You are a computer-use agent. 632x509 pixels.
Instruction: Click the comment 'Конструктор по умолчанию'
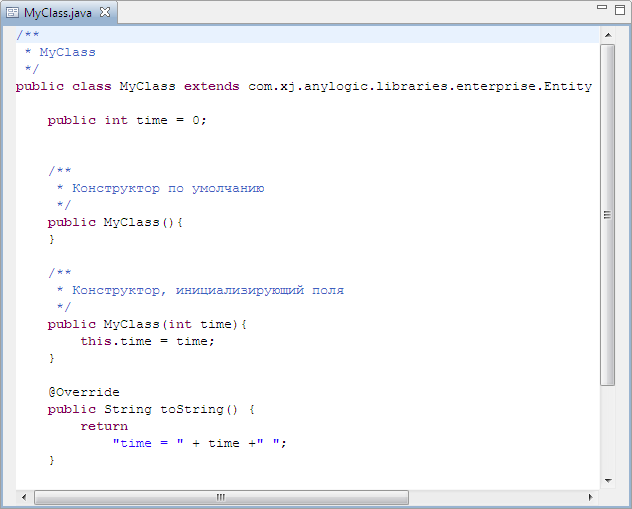168,188
